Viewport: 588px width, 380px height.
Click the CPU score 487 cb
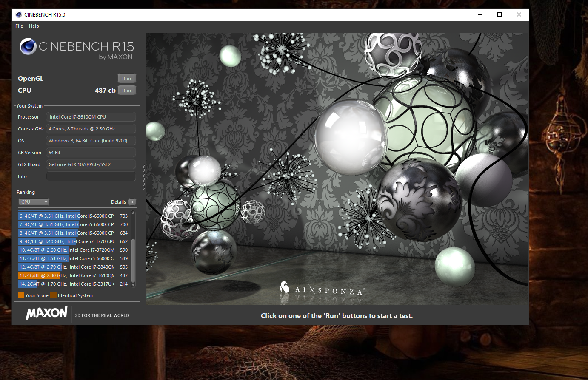tap(105, 91)
